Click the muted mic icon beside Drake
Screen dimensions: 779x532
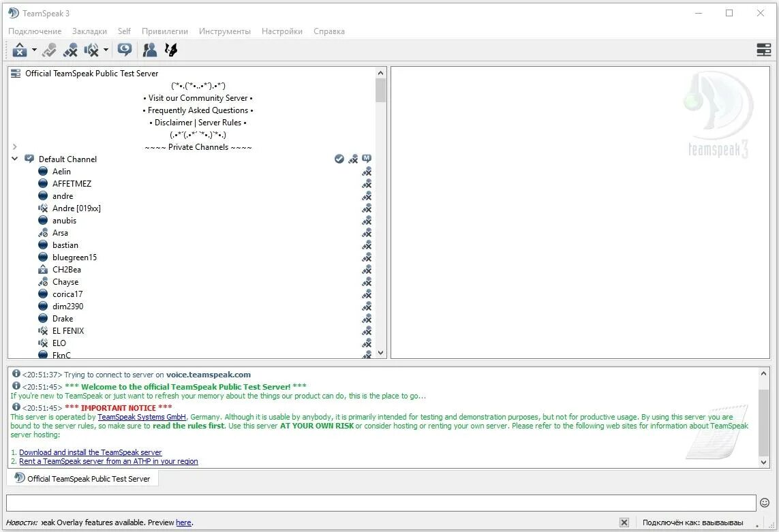point(367,318)
